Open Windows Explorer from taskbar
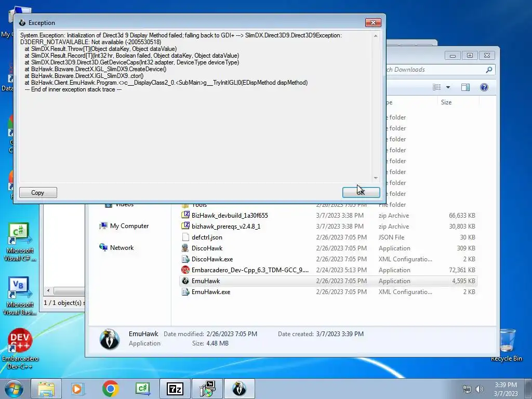This screenshot has height=399, width=532. (46, 389)
